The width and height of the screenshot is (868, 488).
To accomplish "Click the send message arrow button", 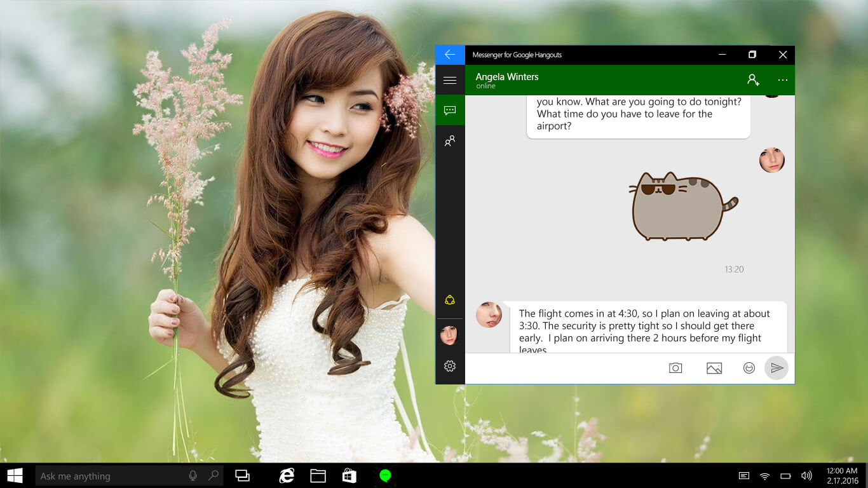I will pos(776,368).
